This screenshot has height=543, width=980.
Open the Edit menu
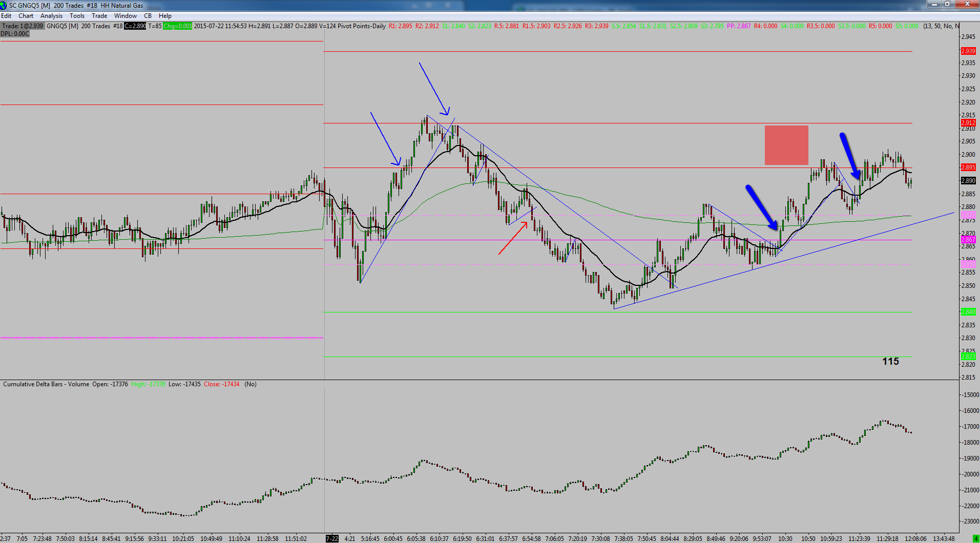(6, 16)
